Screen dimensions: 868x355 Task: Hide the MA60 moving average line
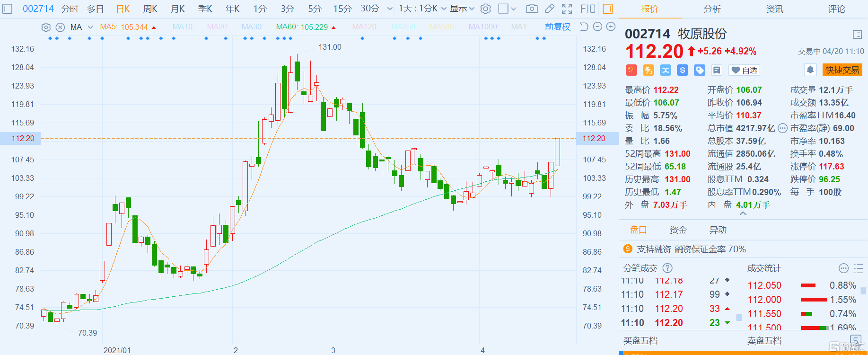point(302,27)
